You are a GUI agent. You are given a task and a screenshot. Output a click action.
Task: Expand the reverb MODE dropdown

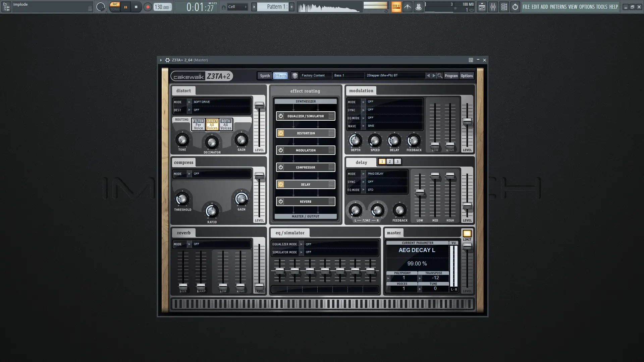point(189,244)
